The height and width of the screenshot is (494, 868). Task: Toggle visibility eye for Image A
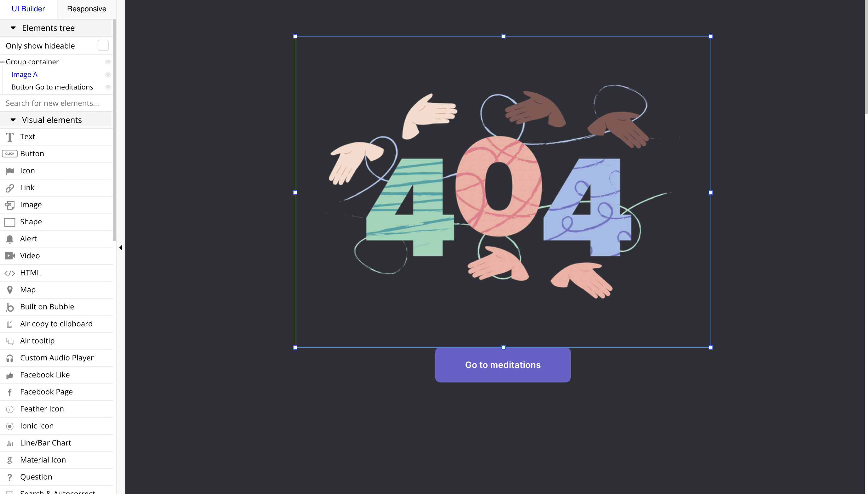[x=108, y=74]
